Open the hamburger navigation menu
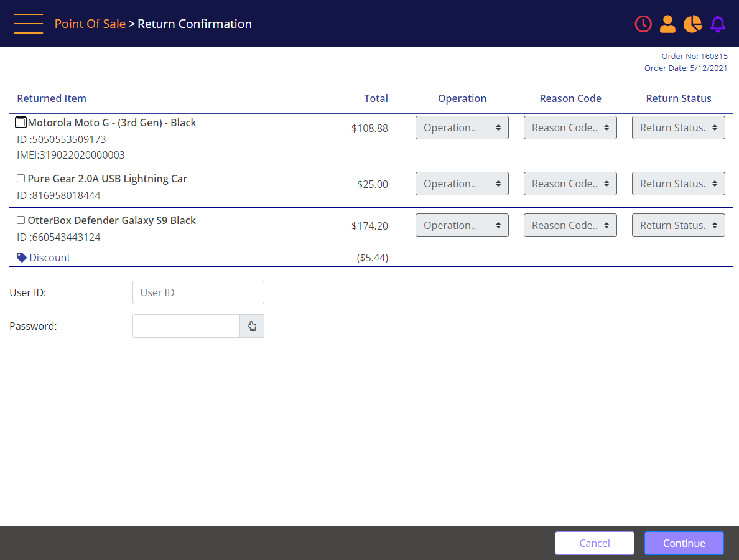This screenshot has height=560, width=739. 28,24
